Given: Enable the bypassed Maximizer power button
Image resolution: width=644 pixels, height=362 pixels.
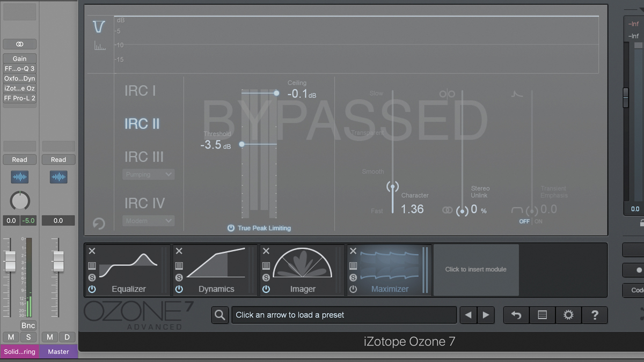Looking at the screenshot, I should click(x=353, y=289).
